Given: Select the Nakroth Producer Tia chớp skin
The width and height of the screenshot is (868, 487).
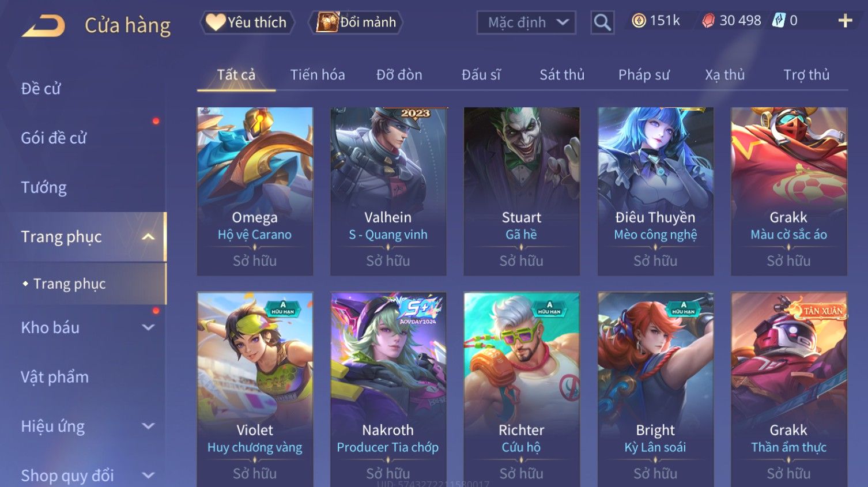Looking at the screenshot, I should [388, 389].
